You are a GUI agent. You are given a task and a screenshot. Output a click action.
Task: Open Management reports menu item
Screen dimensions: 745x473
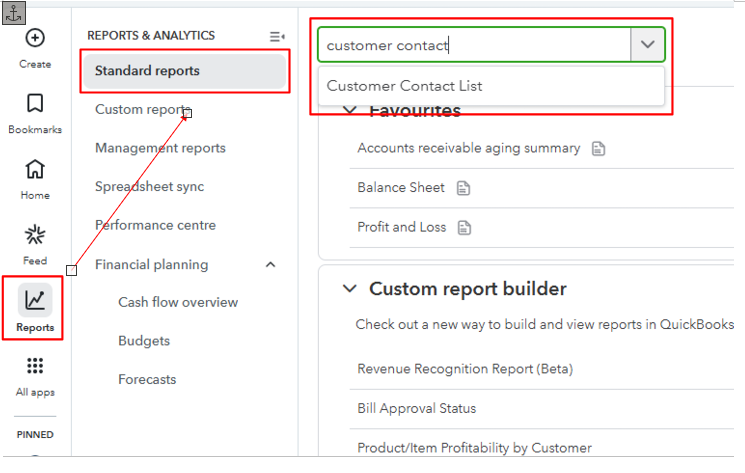coord(160,148)
